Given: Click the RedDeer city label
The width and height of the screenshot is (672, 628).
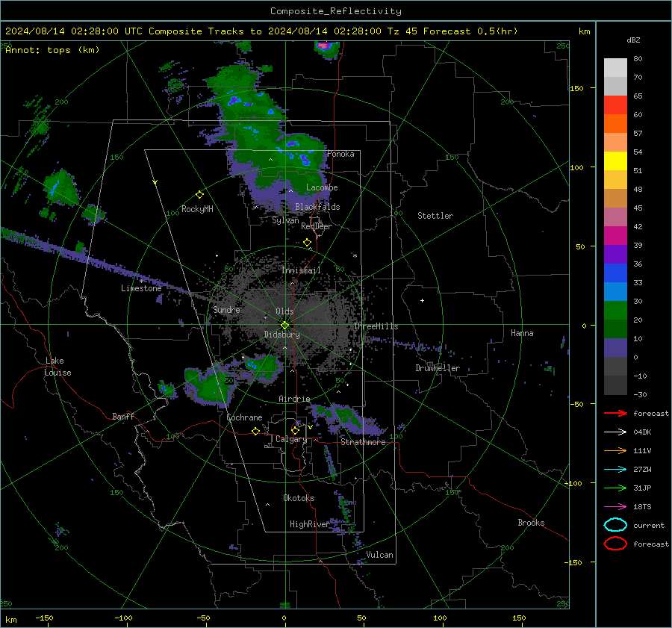Looking at the screenshot, I should 317,226.
